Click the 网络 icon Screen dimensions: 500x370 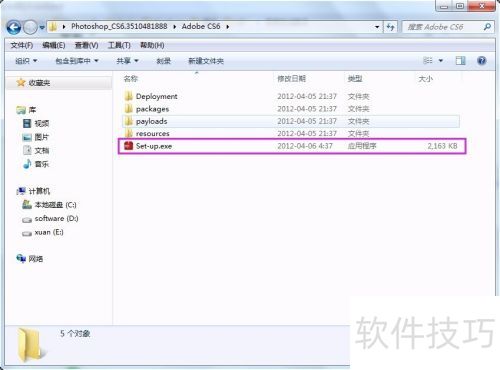pos(21,258)
